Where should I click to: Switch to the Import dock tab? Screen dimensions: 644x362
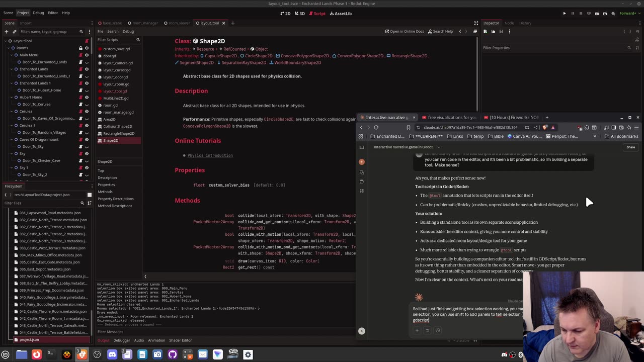click(26, 23)
